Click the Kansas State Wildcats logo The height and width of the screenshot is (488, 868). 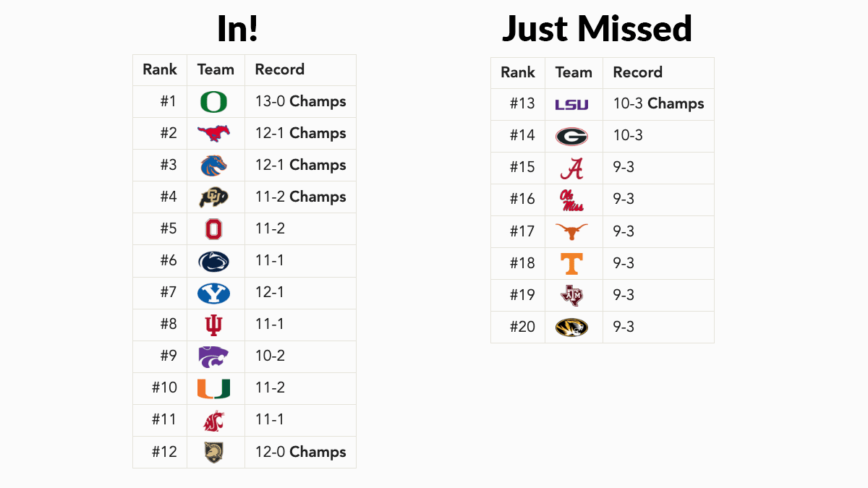[213, 356]
